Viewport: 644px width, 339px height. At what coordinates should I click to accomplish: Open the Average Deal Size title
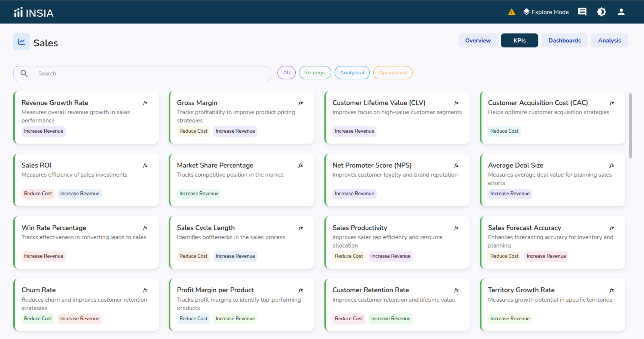tap(516, 165)
